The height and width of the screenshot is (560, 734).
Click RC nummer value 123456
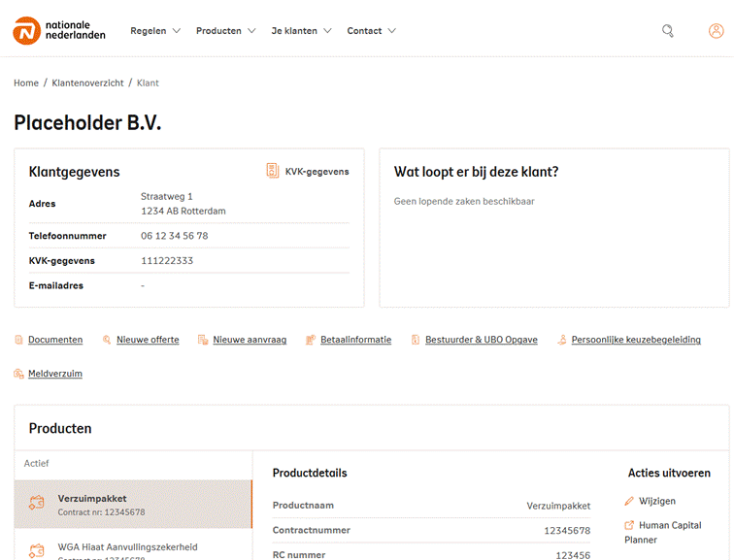pos(573,555)
